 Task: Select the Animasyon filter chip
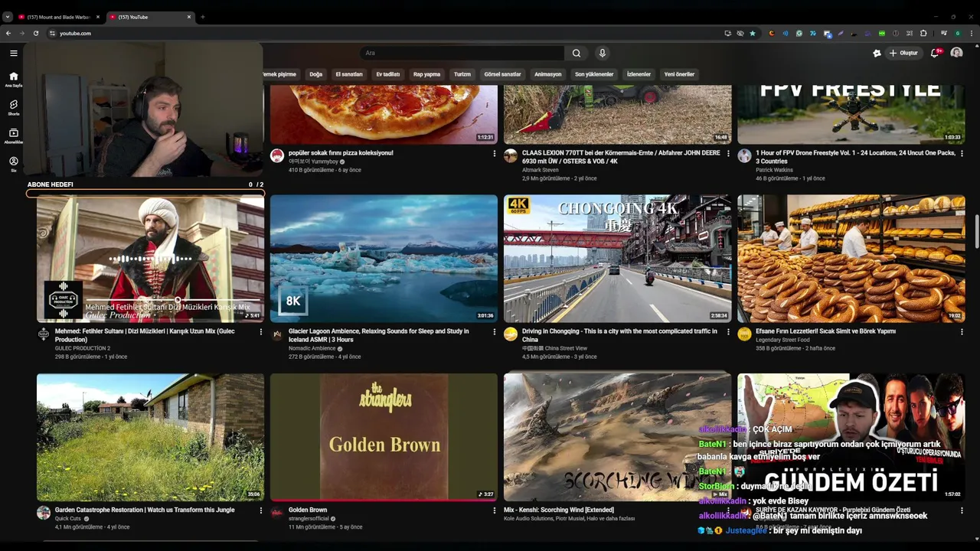[x=548, y=74]
